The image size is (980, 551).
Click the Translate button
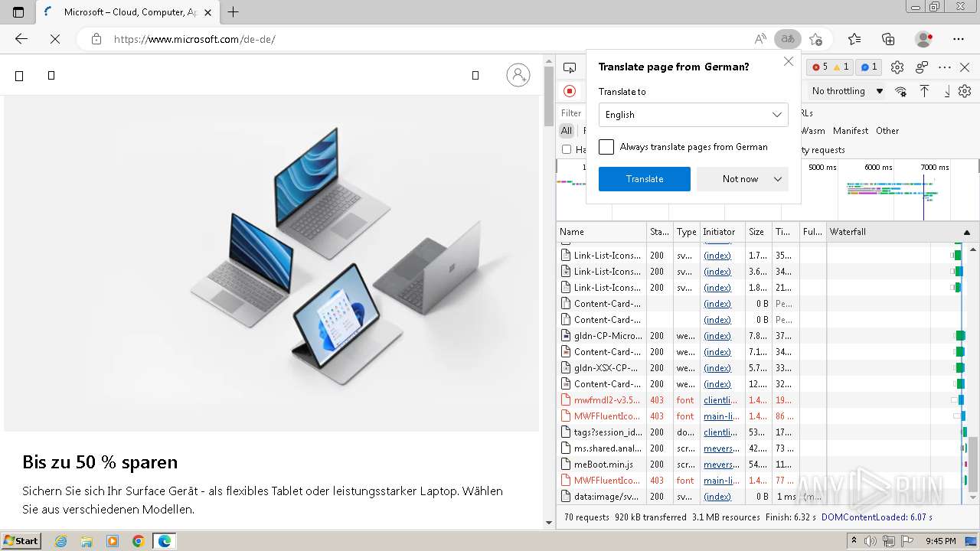645,179
